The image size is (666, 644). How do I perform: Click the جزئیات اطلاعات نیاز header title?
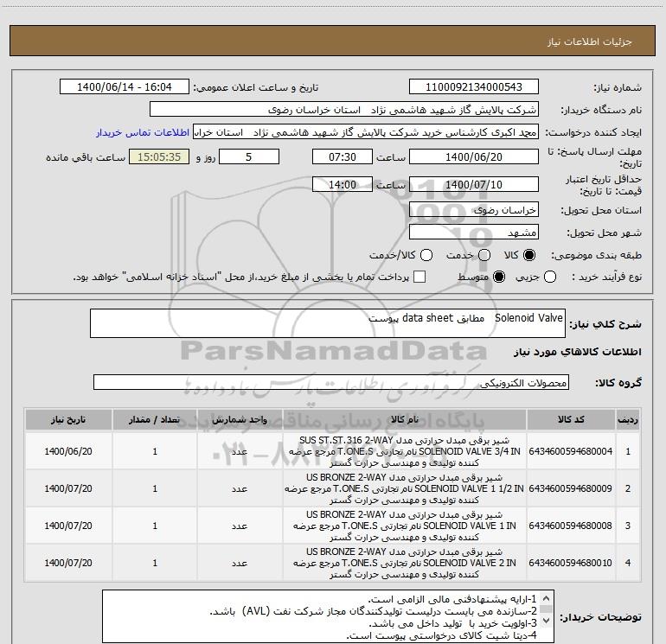[590, 41]
